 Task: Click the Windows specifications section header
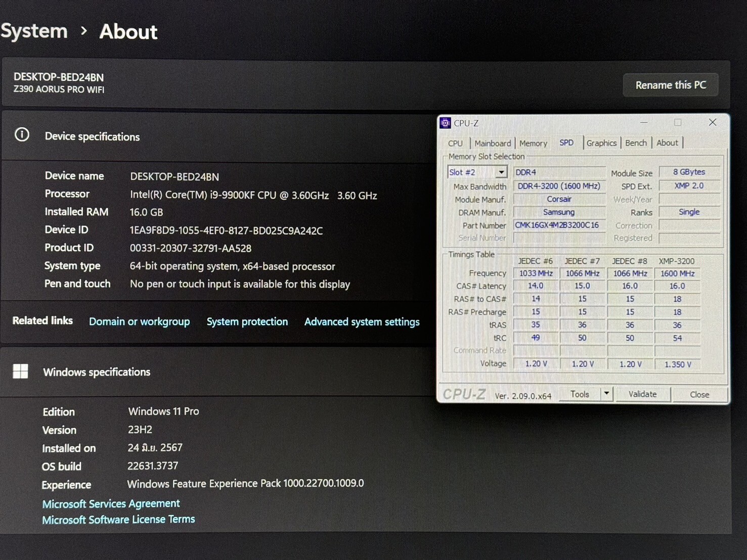click(x=97, y=372)
